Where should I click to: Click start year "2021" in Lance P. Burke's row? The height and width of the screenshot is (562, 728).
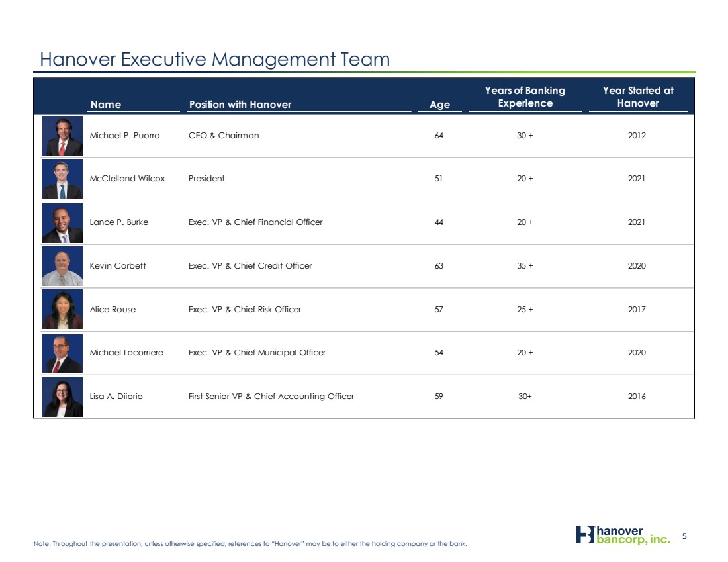point(637,222)
